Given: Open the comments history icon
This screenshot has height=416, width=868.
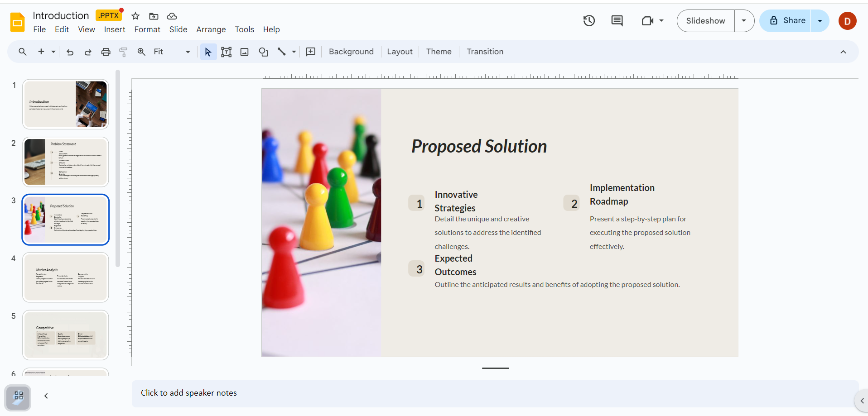Looking at the screenshot, I should [617, 20].
